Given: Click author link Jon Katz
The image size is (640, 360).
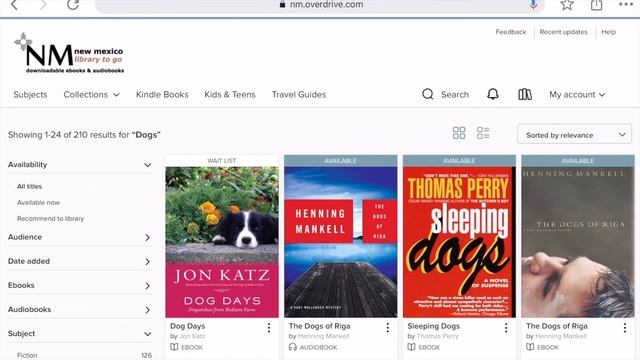Looking at the screenshot, I should 192,336.
